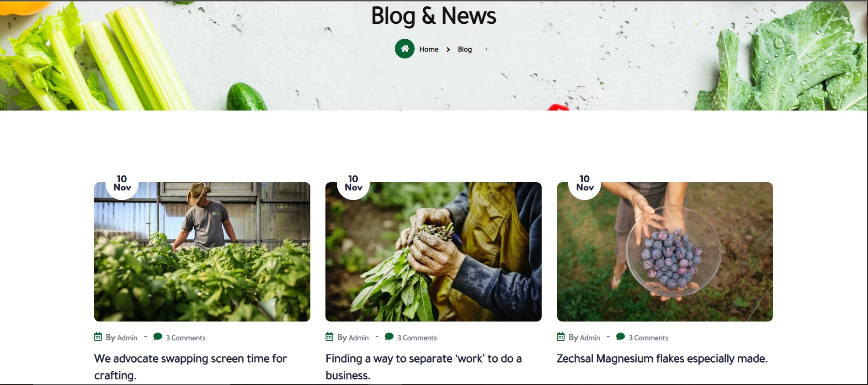Click comment bubble icon on Zechsal post
Image resolution: width=868 pixels, height=385 pixels.
[x=621, y=337]
